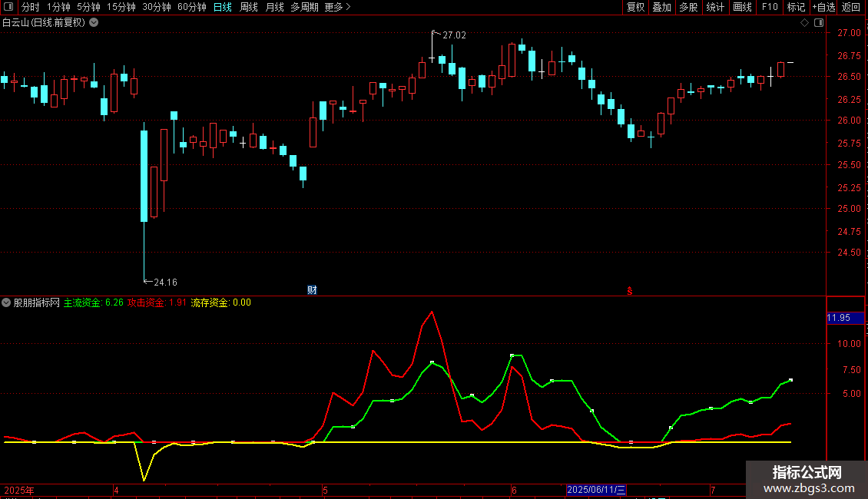
Task: Click the 5.00 indicator axis label
Action: [852, 394]
